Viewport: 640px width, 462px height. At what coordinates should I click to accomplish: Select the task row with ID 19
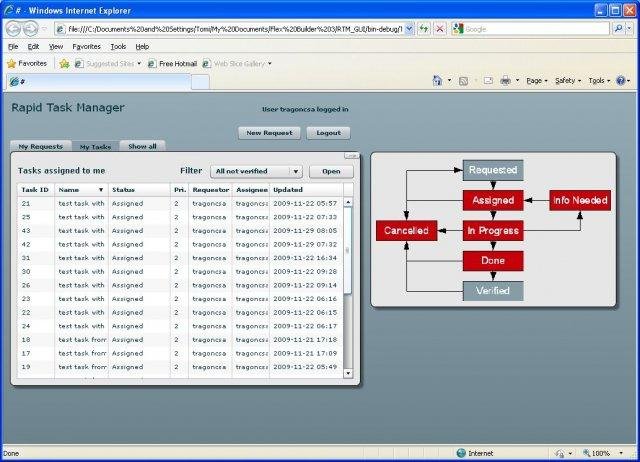tap(180, 367)
